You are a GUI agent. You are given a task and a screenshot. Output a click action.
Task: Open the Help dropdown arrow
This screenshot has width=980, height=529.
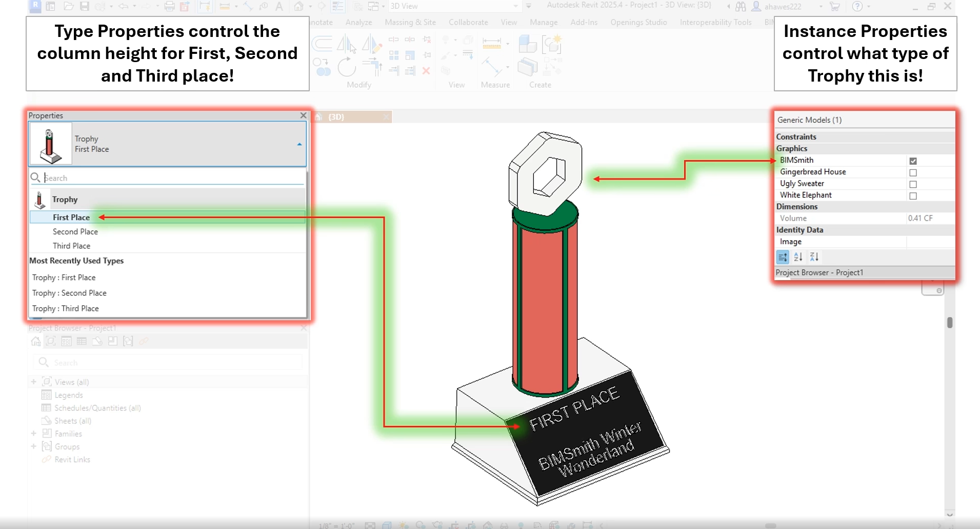coord(868,6)
